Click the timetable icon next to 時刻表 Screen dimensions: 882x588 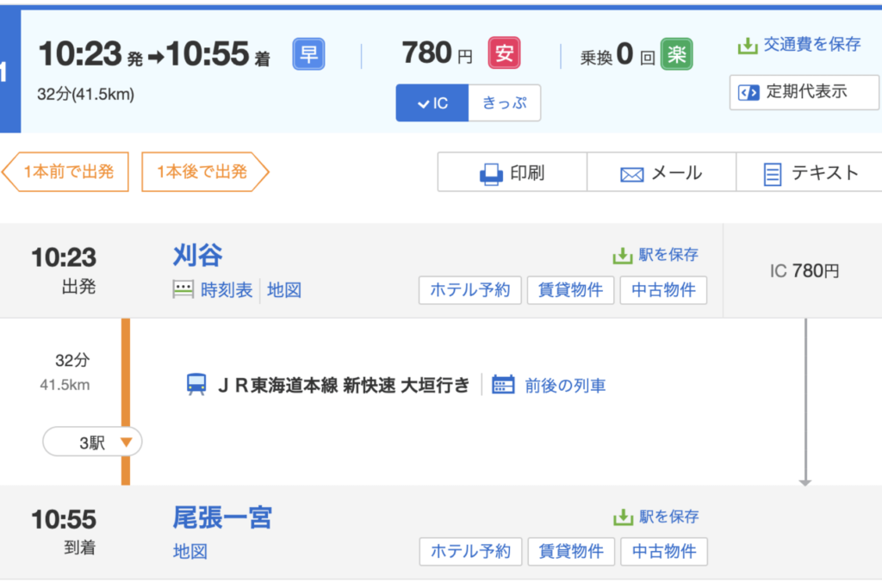(x=183, y=290)
